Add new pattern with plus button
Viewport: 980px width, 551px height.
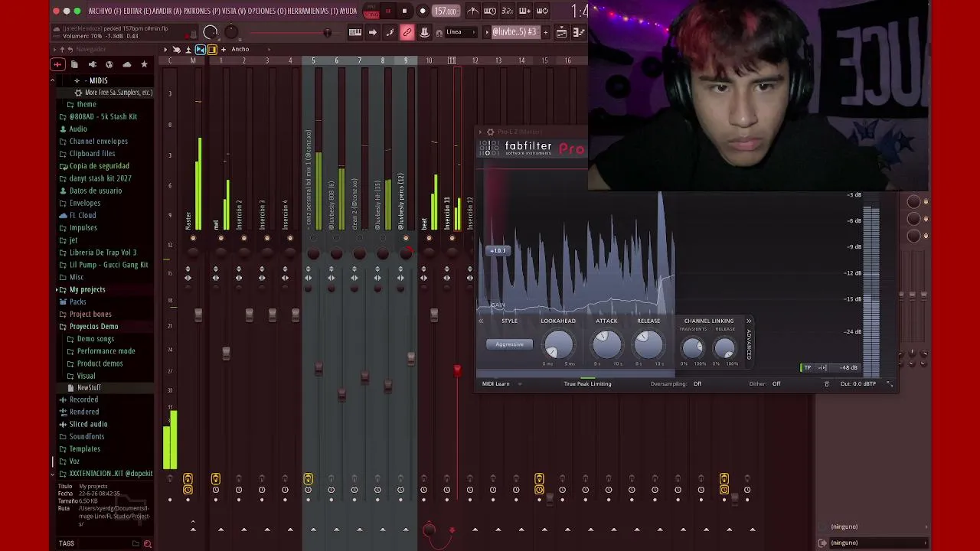point(544,32)
